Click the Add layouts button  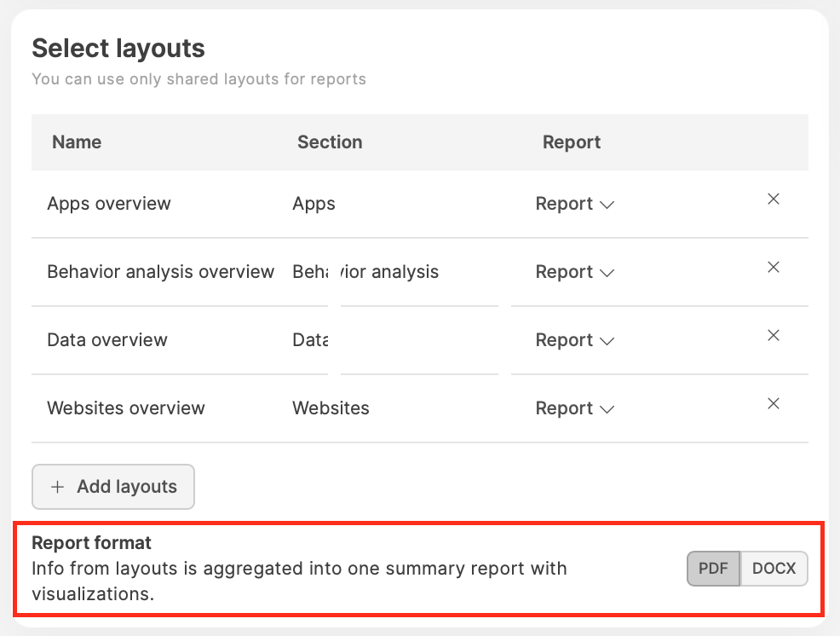pos(113,487)
